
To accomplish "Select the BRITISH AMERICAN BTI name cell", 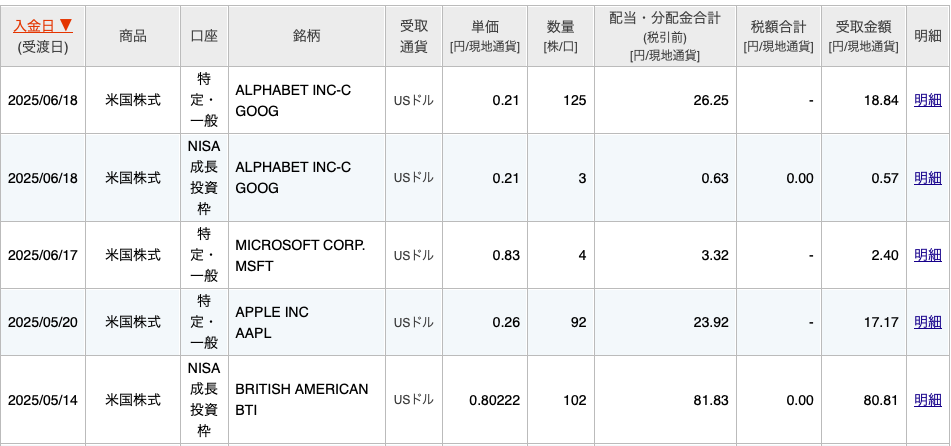I will (307, 400).
